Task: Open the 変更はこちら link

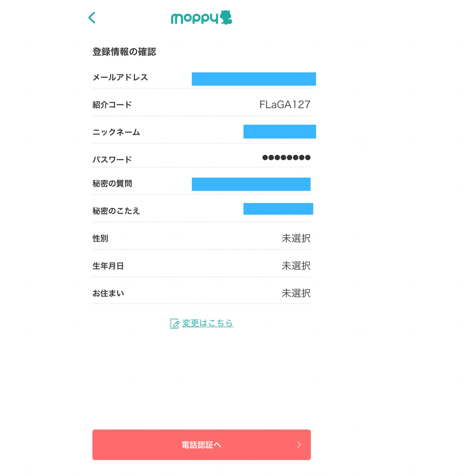Action: tap(208, 323)
